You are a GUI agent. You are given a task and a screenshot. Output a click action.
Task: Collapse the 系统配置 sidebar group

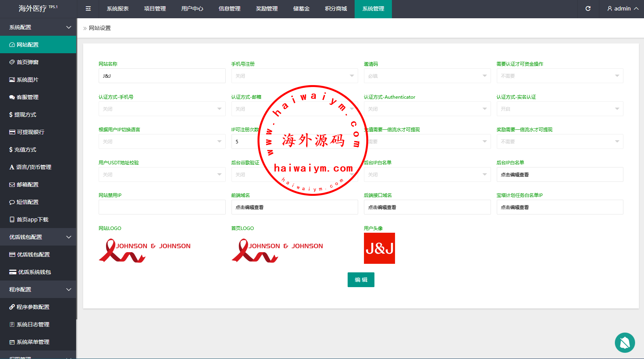point(38,27)
